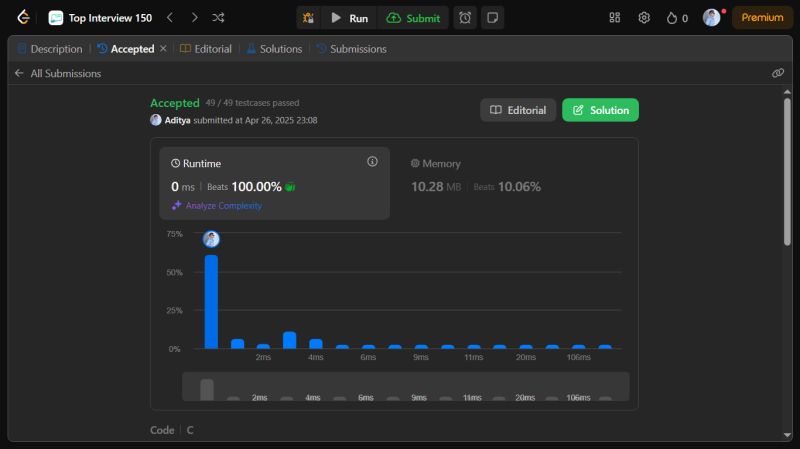Click the small submitter avatar beside Aditya
Screen dimensions: 800x449
click(156, 120)
